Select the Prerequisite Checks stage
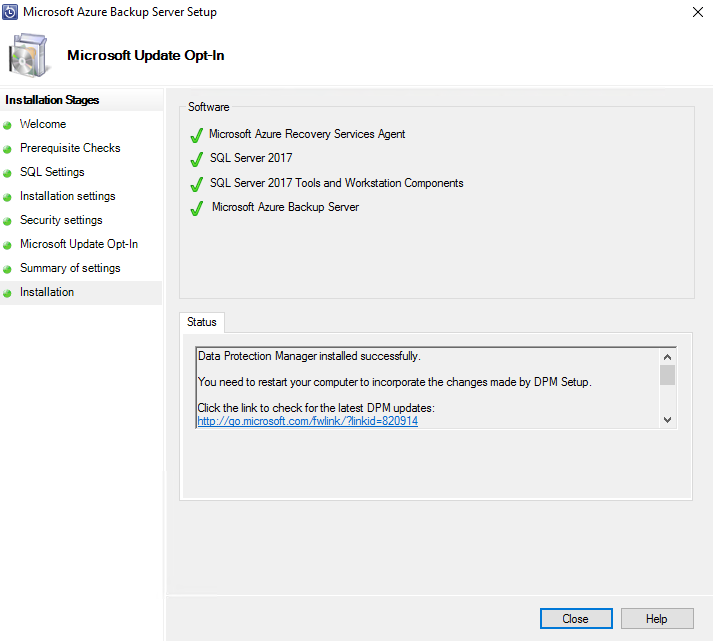The width and height of the screenshot is (713, 641). 70,148
